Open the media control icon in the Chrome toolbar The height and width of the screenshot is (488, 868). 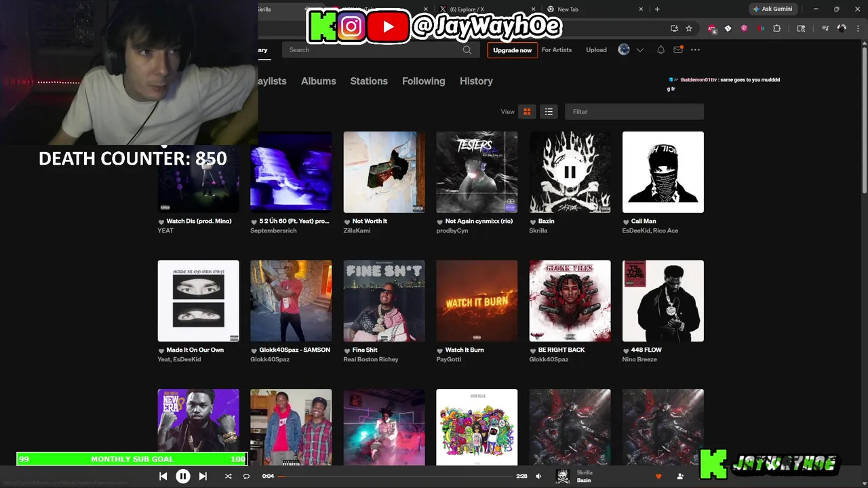(825, 28)
